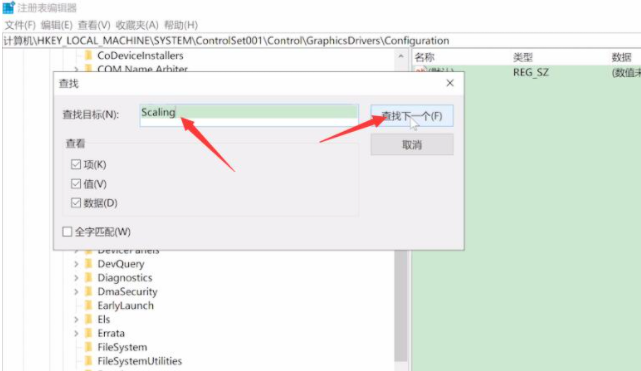
Task: Uncheck the 数据(D) data checkbox
Action: click(76, 203)
